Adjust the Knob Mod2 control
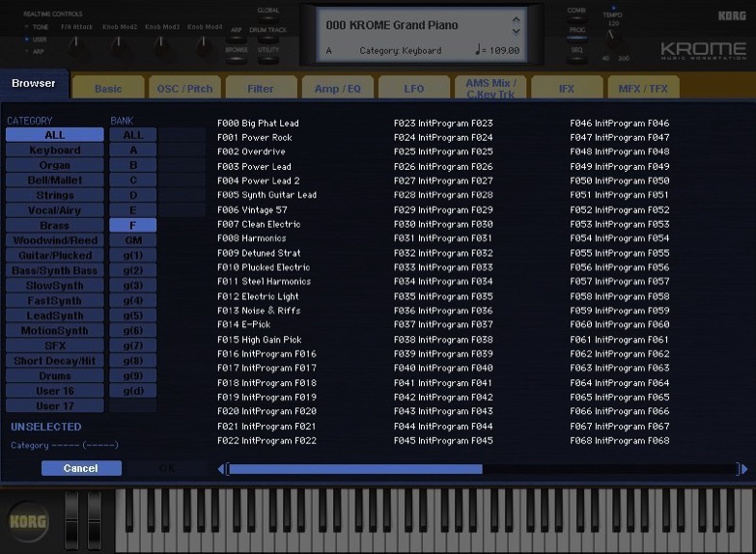 tap(119, 44)
